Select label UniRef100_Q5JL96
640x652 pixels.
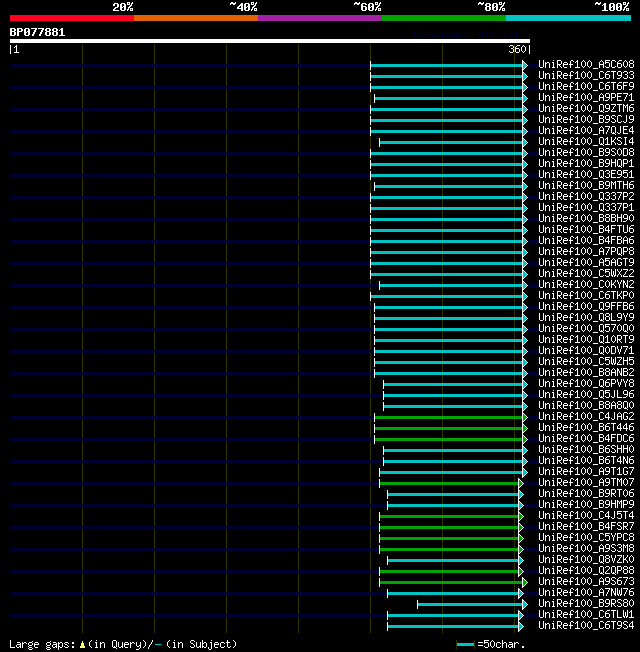586,395
